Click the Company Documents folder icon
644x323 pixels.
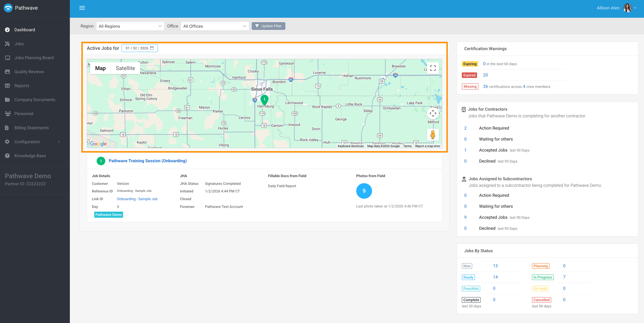click(x=7, y=100)
